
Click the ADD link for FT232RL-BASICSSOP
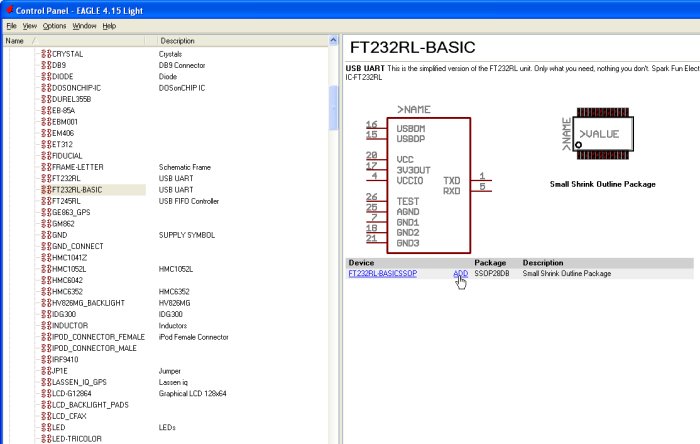[x=460, y=273]
